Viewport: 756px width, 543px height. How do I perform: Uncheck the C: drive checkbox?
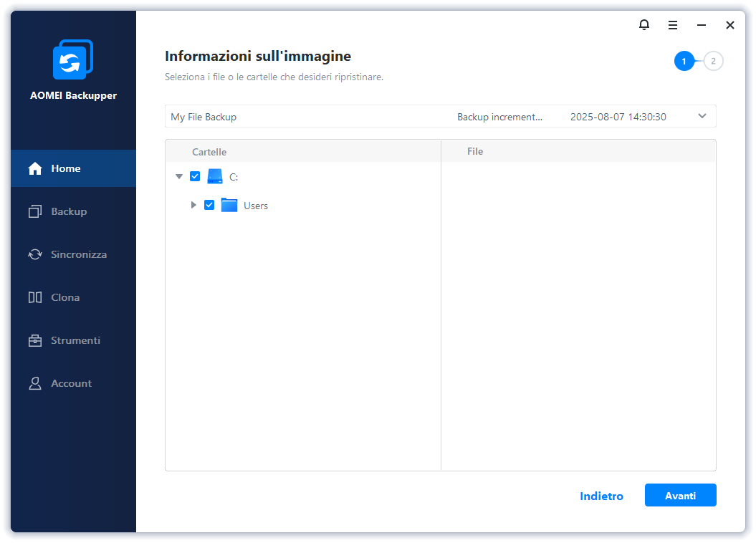pos(195,176)
